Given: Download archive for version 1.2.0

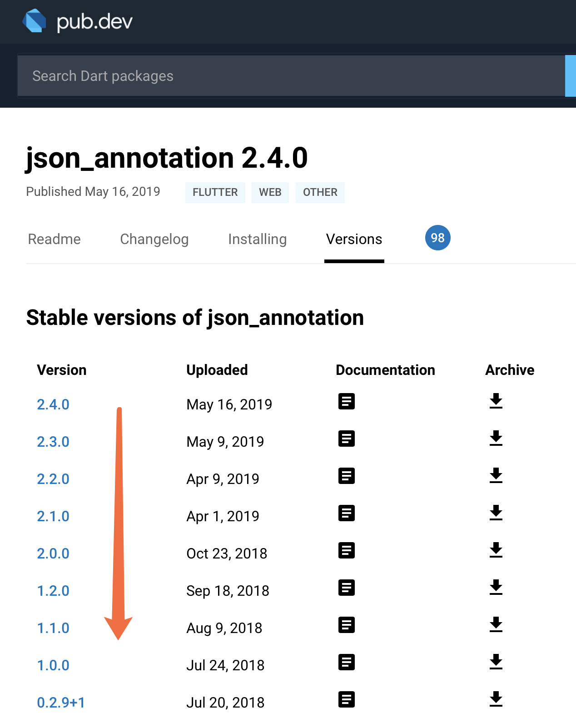Looking at the screenshot, I should click(x=496, y=588).
